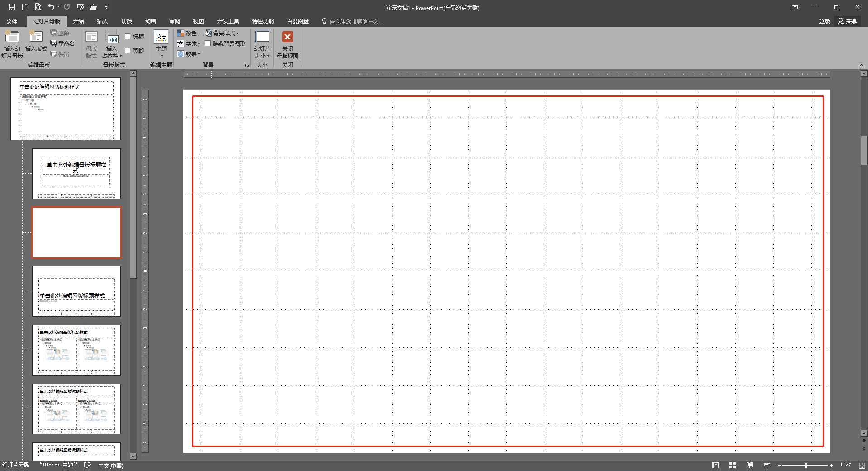Viewport: 868px width, 471px height.
Task: Undo the last action
Action: point(51,7)
